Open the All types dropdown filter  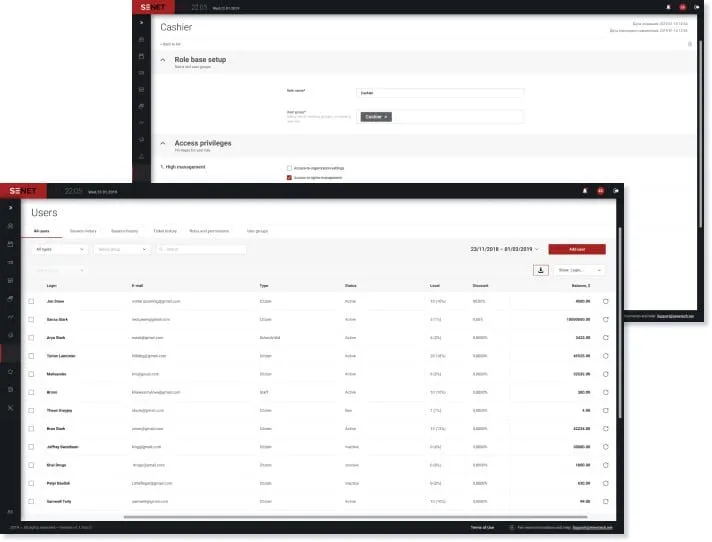[60, 249]
